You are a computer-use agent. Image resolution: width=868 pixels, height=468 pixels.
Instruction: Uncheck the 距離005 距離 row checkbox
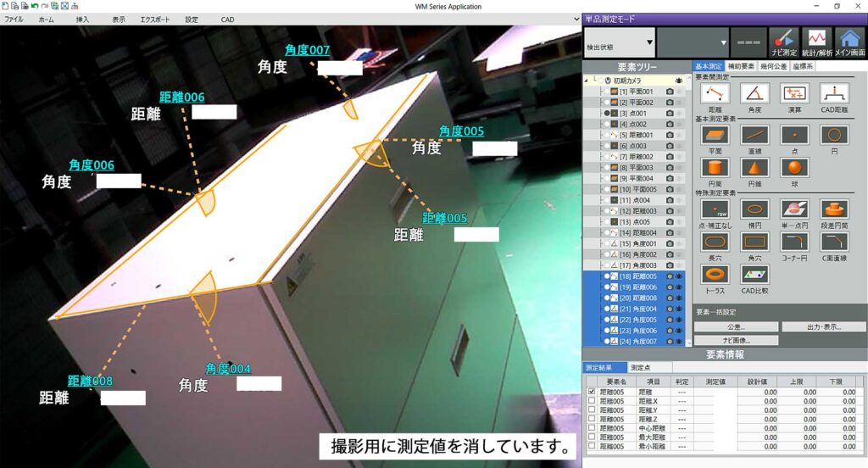592,391
